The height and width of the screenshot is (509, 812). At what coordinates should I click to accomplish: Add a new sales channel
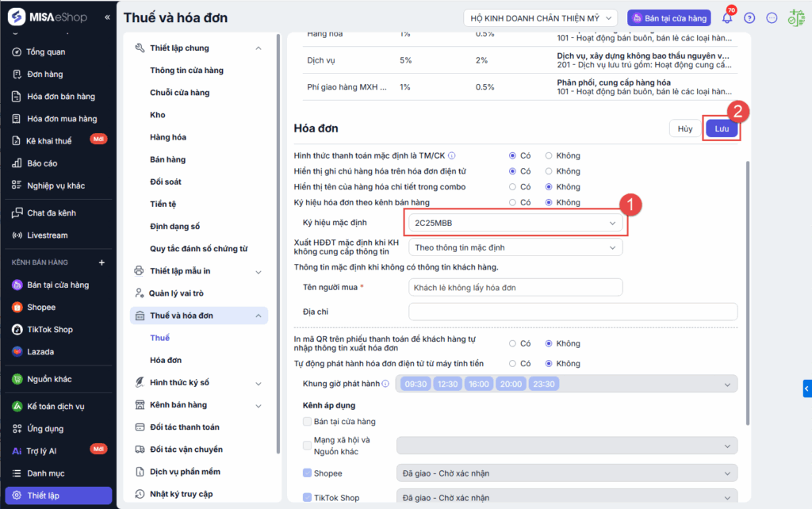tap(101, 262)
